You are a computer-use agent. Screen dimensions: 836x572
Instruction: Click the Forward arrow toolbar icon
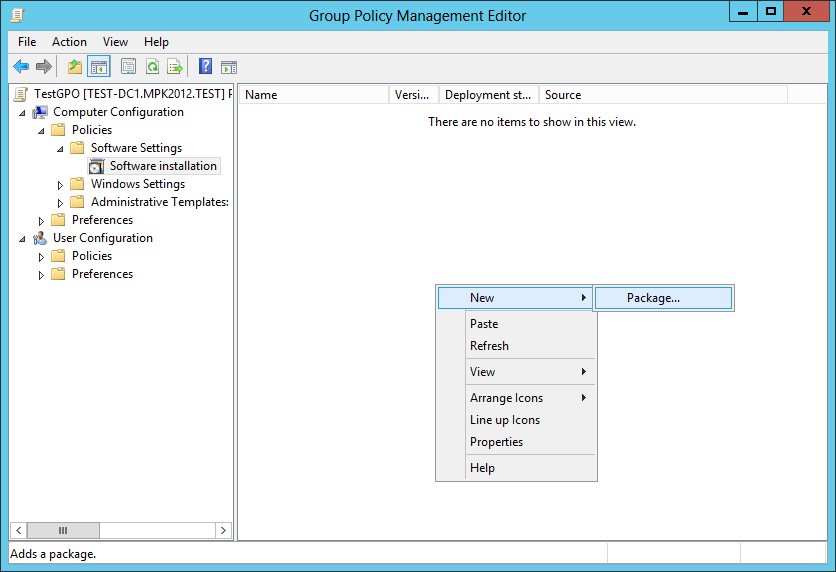coord(44,67)
